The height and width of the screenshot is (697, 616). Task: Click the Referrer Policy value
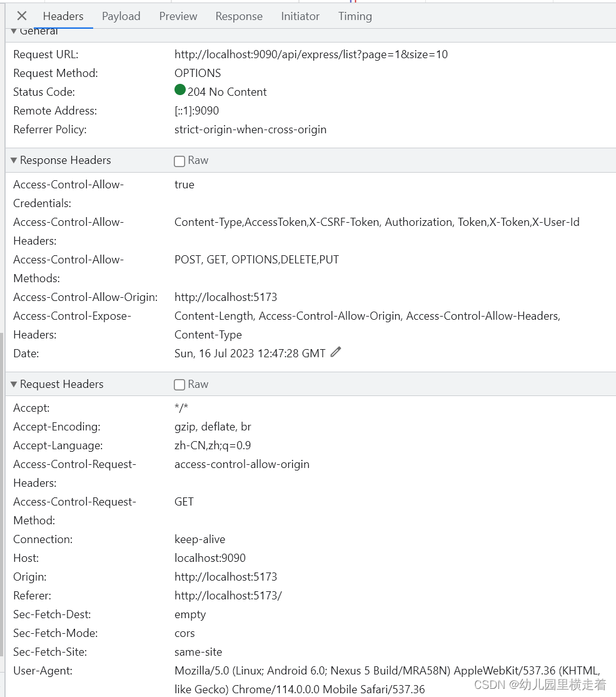click(x=250, y=130)
